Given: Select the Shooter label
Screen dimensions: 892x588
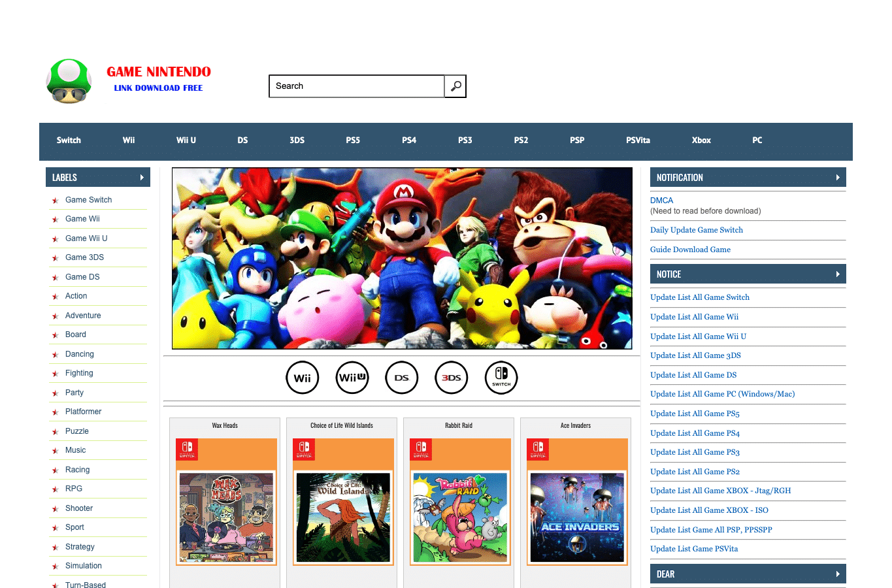Looking at the screenshot, I should (79, 508).
